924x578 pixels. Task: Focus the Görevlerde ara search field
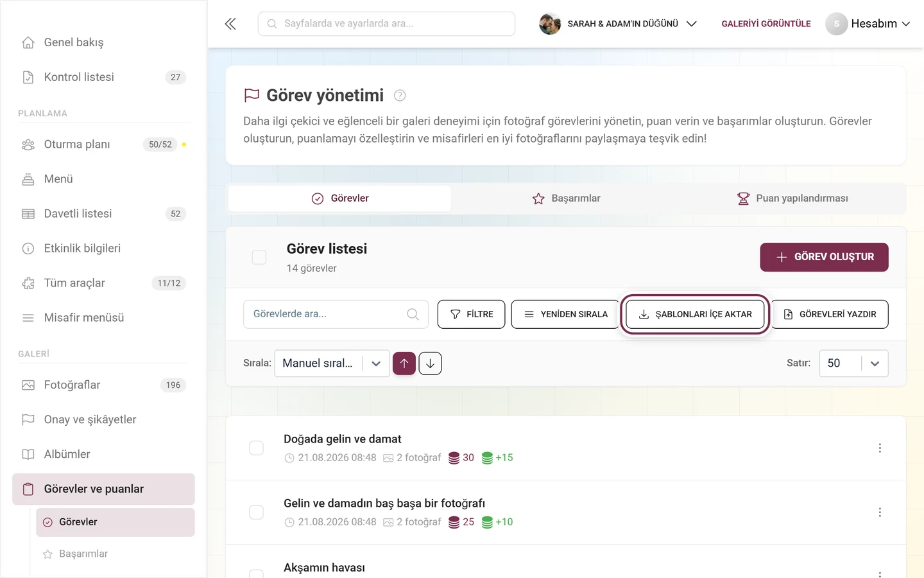coord(336,314)
